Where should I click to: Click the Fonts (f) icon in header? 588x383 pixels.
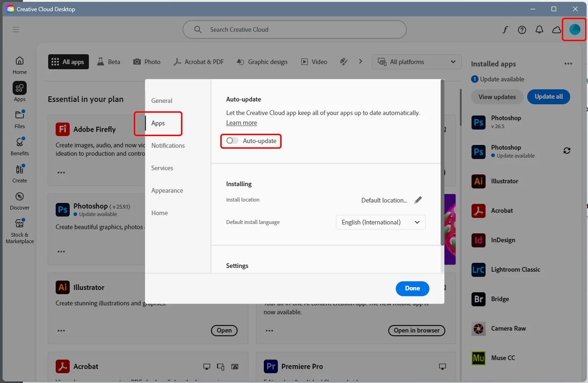(505, 29)
